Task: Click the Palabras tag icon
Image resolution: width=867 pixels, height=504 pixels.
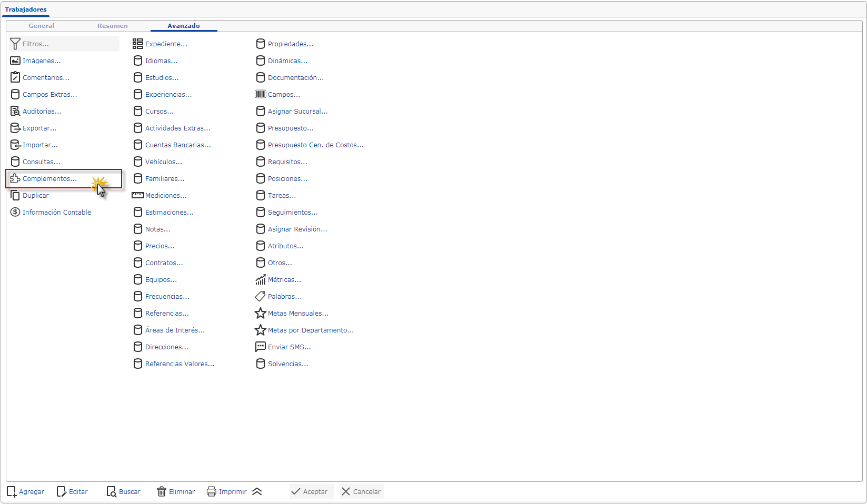Action: point(260,297)
